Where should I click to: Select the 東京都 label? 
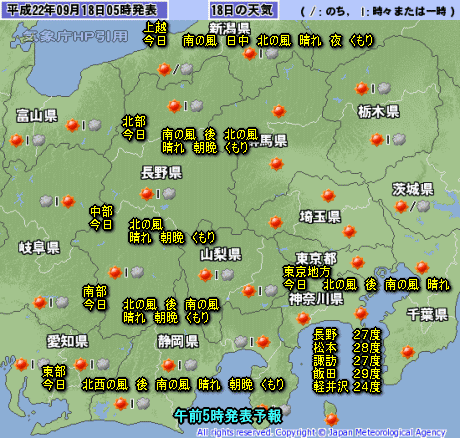point(316,258)
